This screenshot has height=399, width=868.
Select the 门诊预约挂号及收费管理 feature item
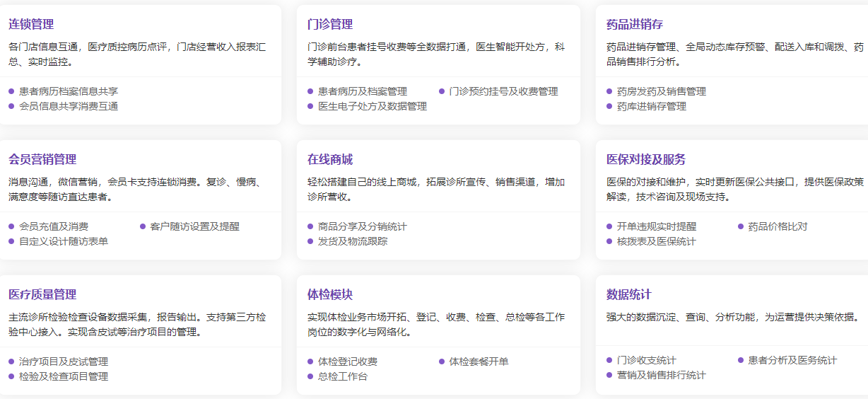503,91
